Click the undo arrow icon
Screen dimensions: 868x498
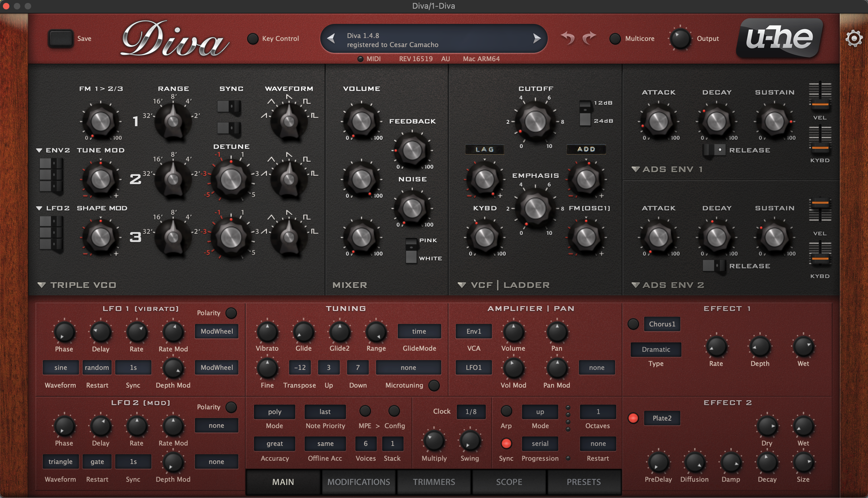tap(568, 38)
